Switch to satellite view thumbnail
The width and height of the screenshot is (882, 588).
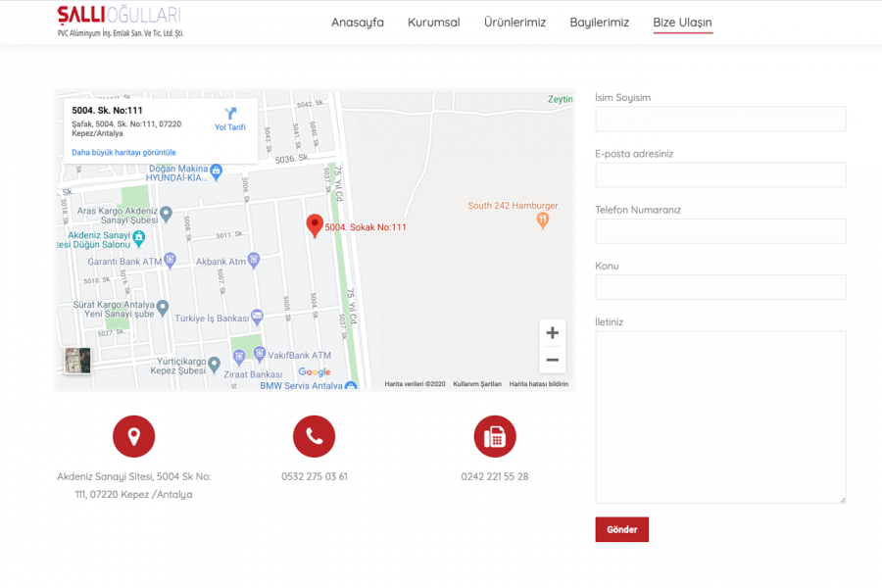pyautogui.click(x=77, y=360)
